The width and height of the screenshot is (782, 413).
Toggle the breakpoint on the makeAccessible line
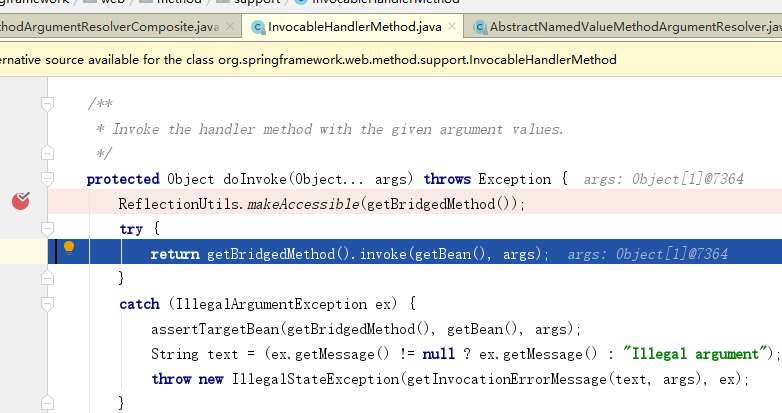(20, 203)
